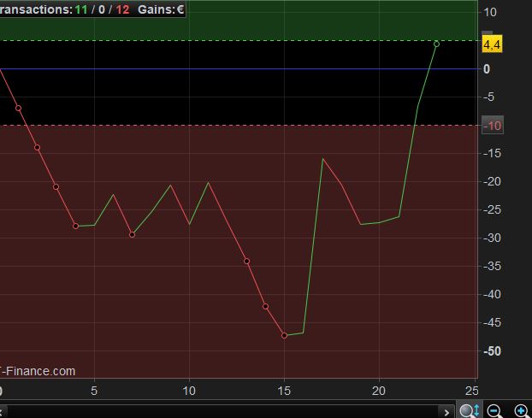Click the 5 label on the horizontal axis
Image resolution: width=532 pixels, height=418 pixels.
[x=94, y=391]
